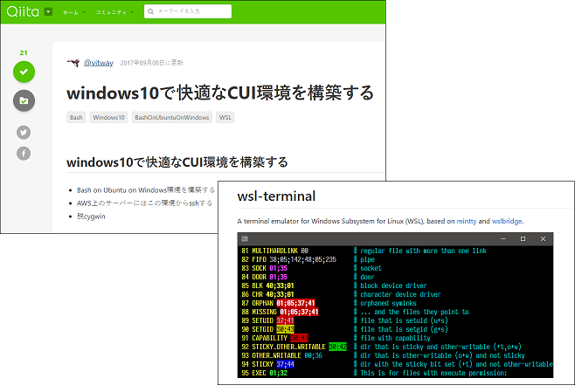Viewport: 582px width, 392px height.
Task: Click the magnifier icon in search box
Action: coord(150,11)
